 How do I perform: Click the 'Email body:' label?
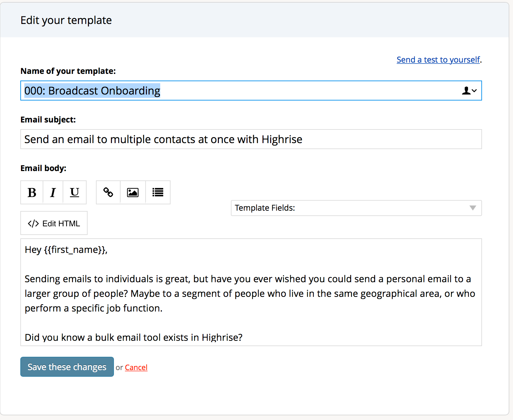click(x=43, y=168)
